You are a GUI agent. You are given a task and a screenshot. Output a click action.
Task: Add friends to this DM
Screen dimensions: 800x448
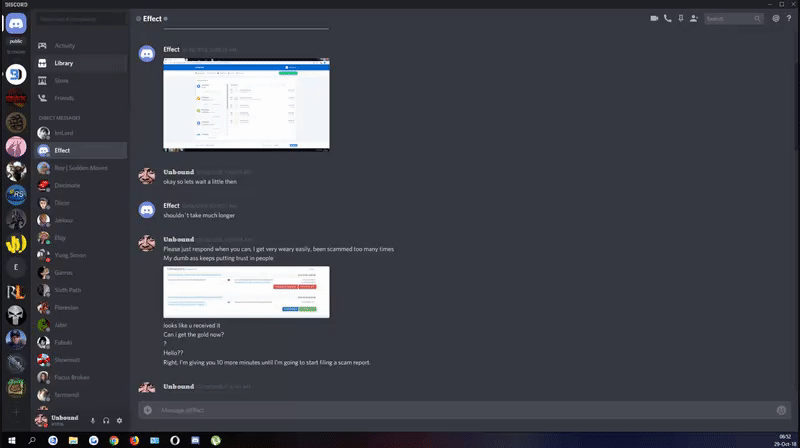coord(694,18)
